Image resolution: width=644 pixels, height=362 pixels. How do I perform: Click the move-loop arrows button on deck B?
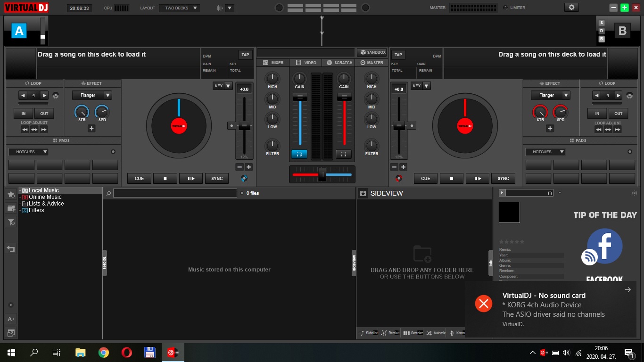pyautogui.click(x=608, y=130)
